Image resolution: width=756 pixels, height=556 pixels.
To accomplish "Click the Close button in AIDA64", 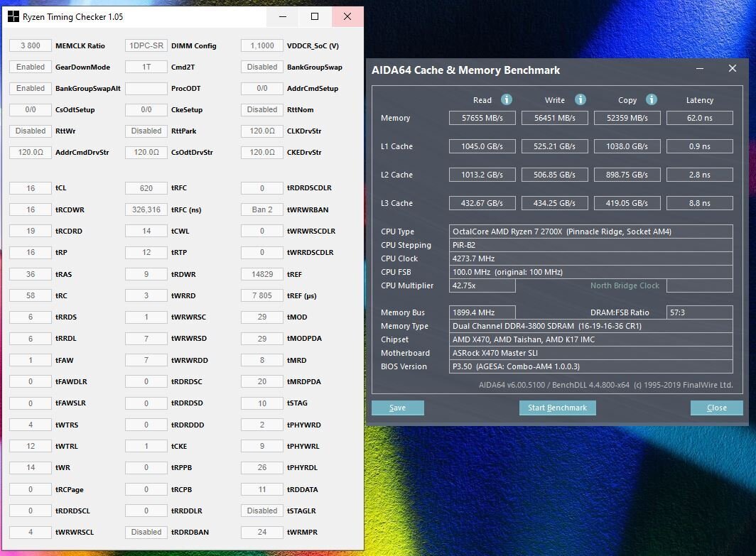I will 716,408.
